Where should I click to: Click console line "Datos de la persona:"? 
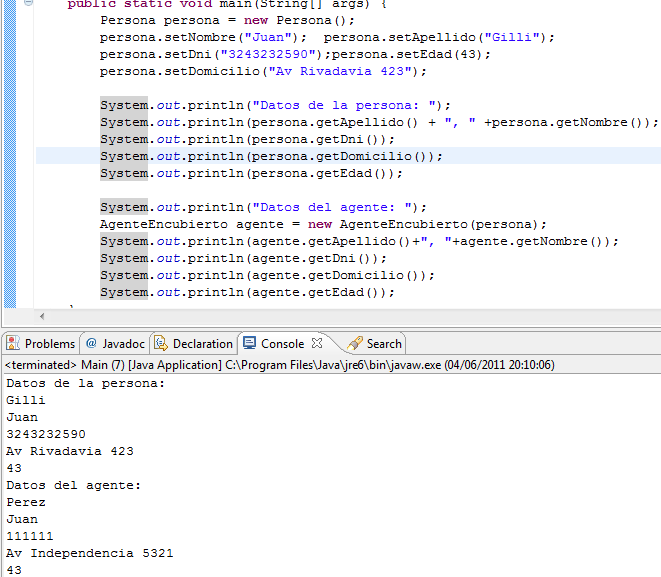(x=85, y=383)
